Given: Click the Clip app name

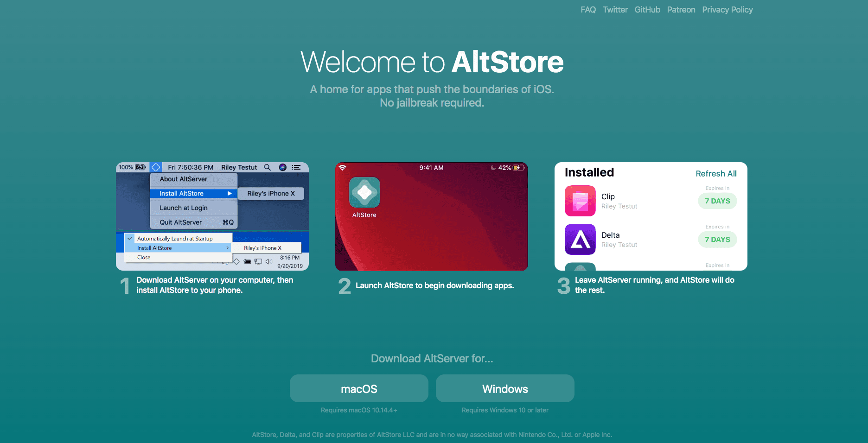Looking at the screenshot, I should 608,196.
